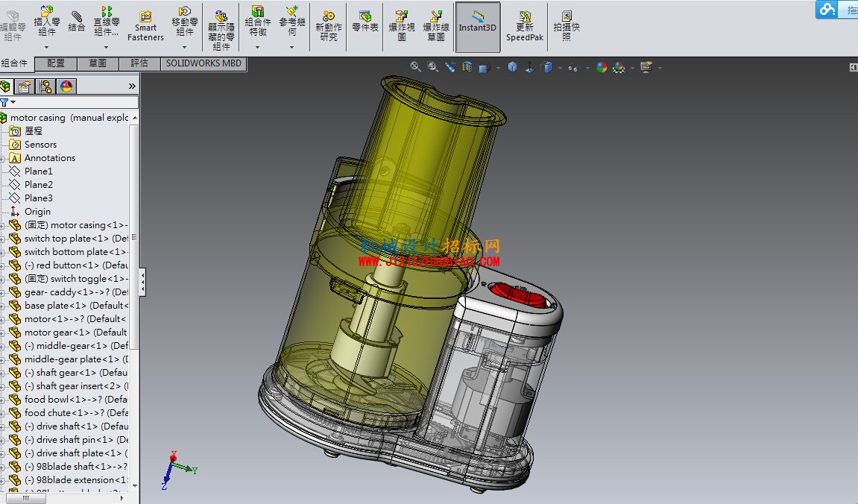Screen dimensions: 858x504
Task: Click Hide/Show Items glasses icon
Action: [573, 68]
